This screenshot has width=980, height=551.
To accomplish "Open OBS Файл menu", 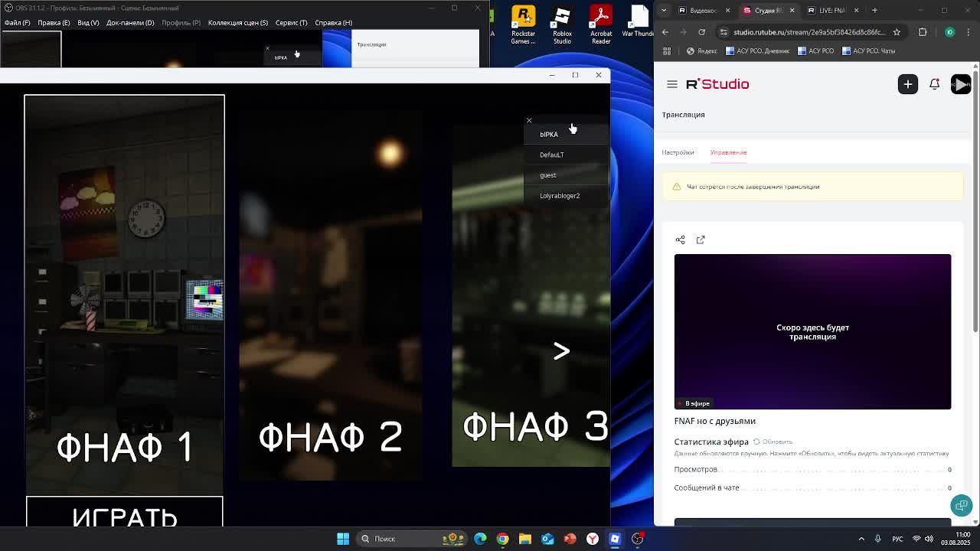I will [17, 22].
